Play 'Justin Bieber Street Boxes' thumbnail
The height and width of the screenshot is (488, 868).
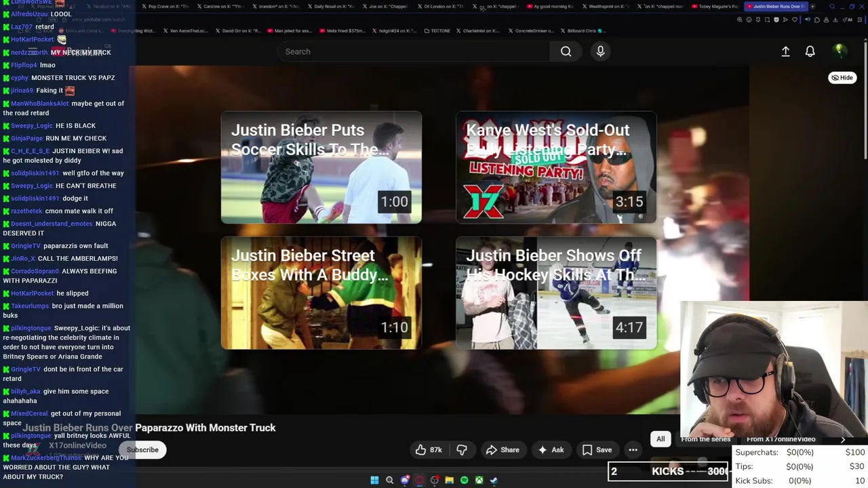click(321, 293)
